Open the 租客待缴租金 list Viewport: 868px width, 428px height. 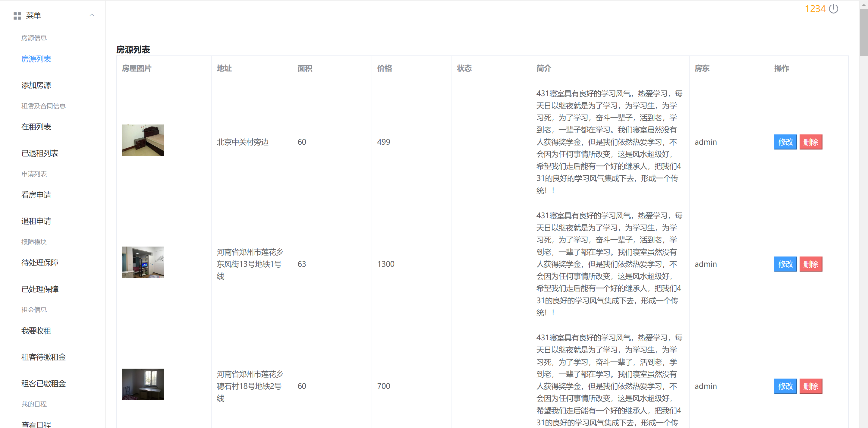pyautogui.click(x=43, y=357)
